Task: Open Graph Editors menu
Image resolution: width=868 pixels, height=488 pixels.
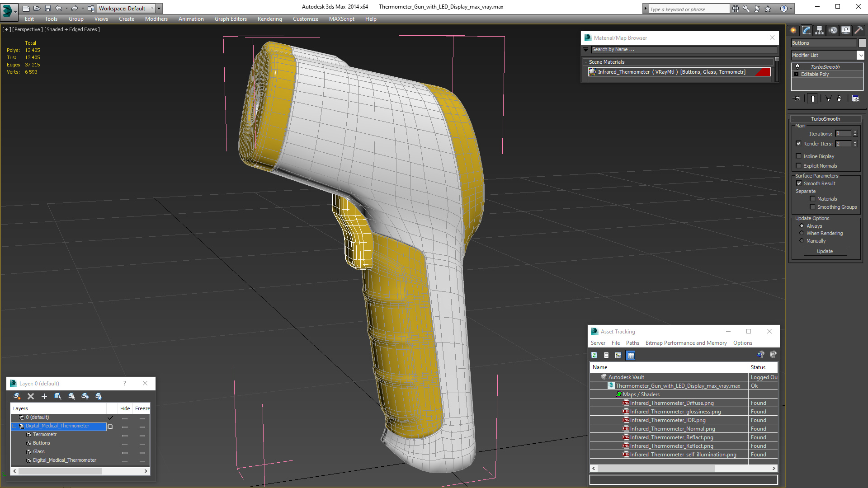Action: 231,19
